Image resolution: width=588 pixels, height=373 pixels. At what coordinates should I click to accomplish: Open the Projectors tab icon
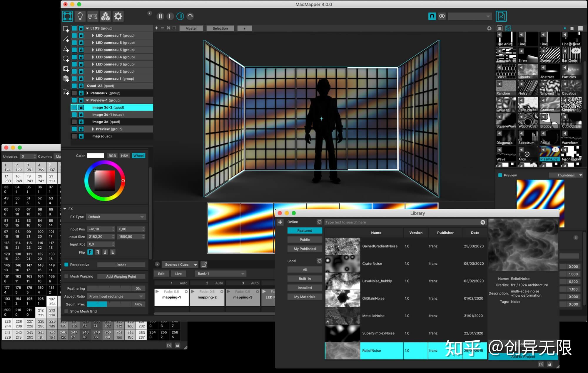coord(93,16)
